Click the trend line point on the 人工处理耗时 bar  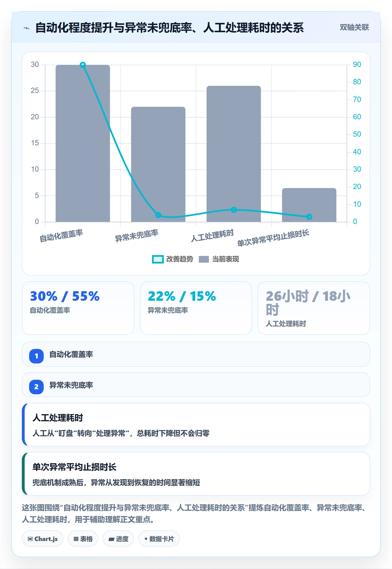click(x=234, y=210)
